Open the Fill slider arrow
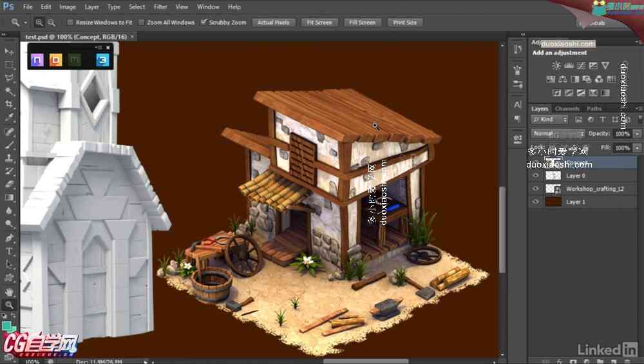This screenshot has height=364, width=644. point(637,148)
